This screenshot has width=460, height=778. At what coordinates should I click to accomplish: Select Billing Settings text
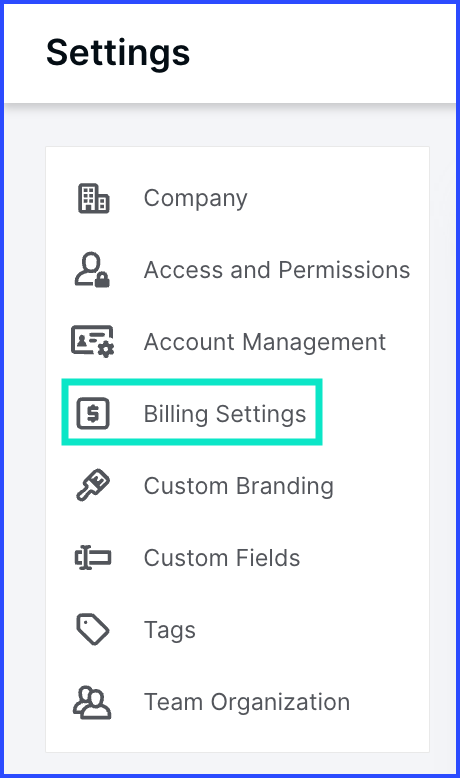click(x=225, y=414)
